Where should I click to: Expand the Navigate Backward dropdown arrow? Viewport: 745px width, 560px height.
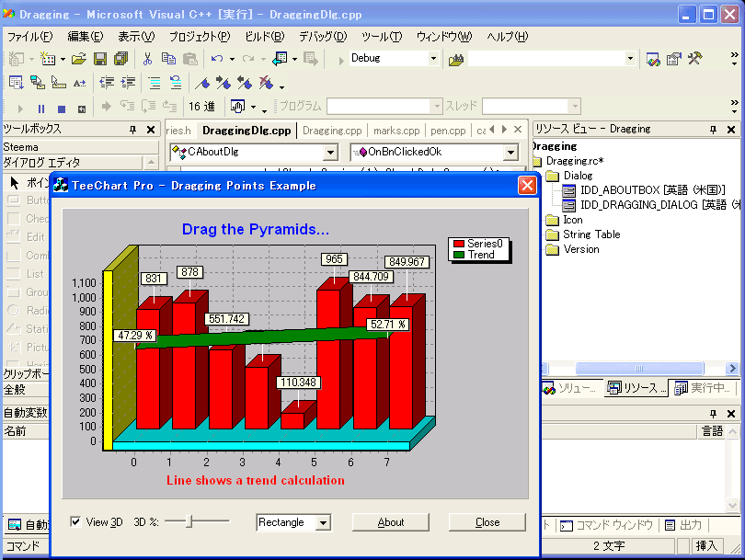click(x=294, y=59)
